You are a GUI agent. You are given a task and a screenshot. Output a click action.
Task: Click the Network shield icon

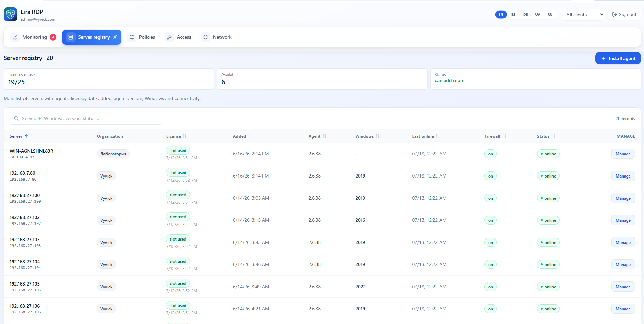point(205,37)
